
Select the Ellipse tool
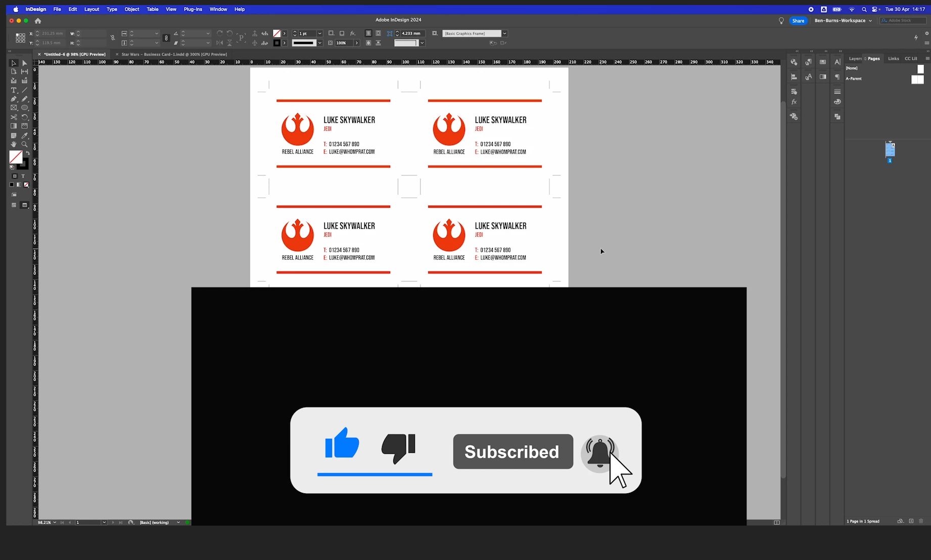pyautogui.click(x=24, y=108)
